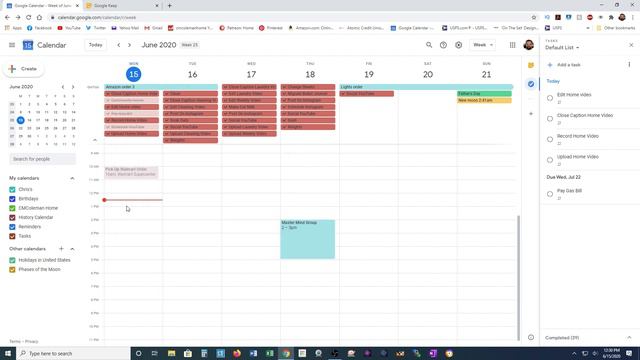Screen dimensions: 640x360
Task: Toggle Reminders calendar checkbox
Action: pyautogui.click(x=12, y=227)
